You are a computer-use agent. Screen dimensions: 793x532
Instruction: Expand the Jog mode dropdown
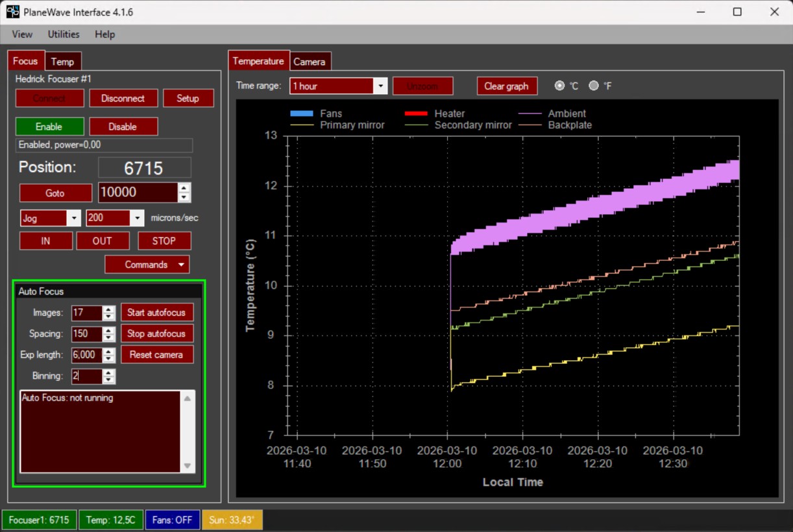73,218
